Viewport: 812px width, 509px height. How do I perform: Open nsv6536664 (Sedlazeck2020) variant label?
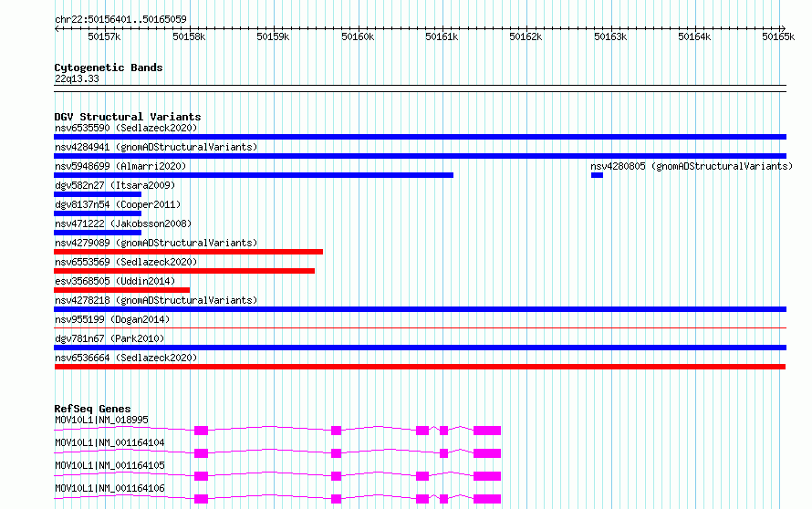(x=126, y=358)
